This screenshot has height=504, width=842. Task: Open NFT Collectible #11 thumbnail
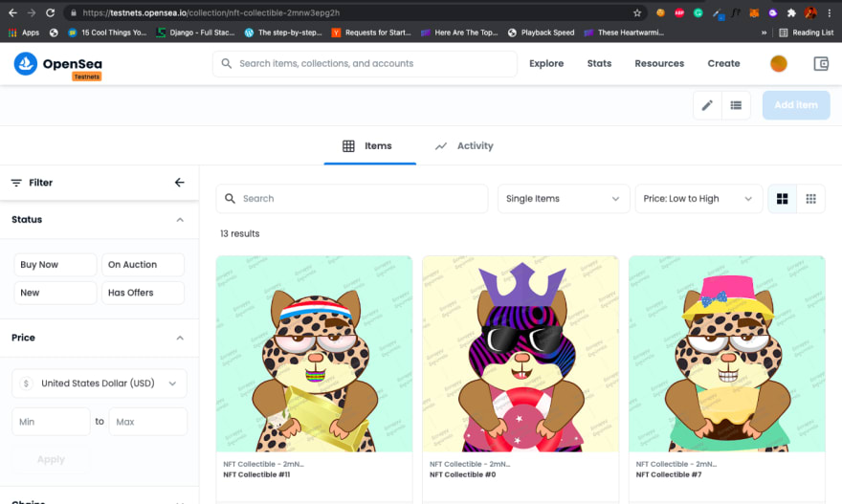tap(314, 354)
